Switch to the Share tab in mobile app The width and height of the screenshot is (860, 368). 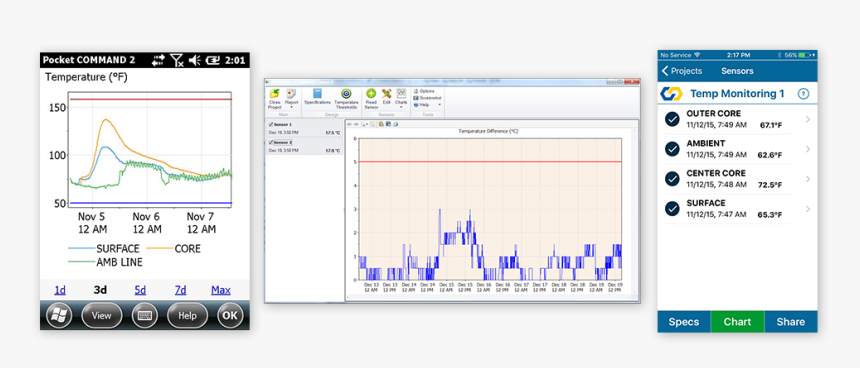(x=791, y=322)
